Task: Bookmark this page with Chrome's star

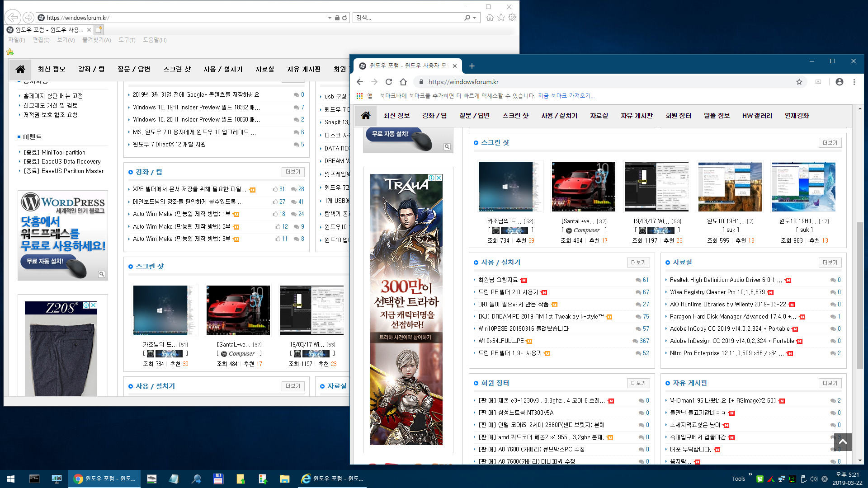Action: [799, 82]
